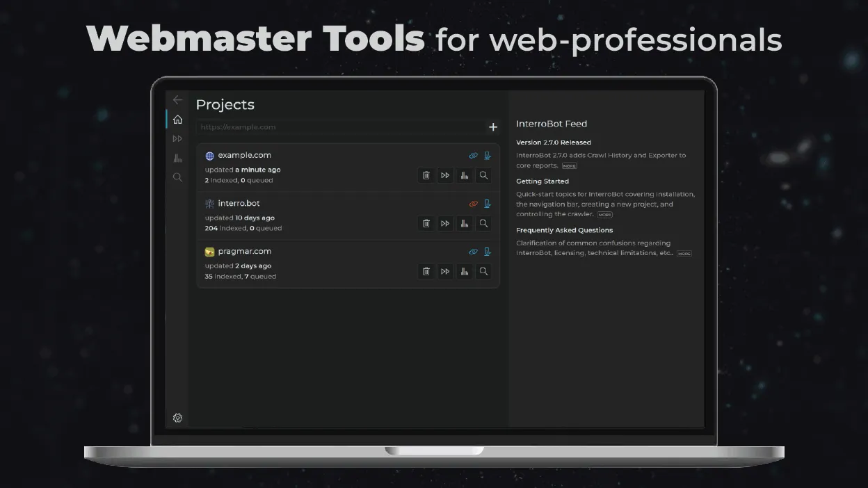868x488 pixels.
Task: Open the search magnifier icon in the sidebar
Action: click(x=177, y=177)
